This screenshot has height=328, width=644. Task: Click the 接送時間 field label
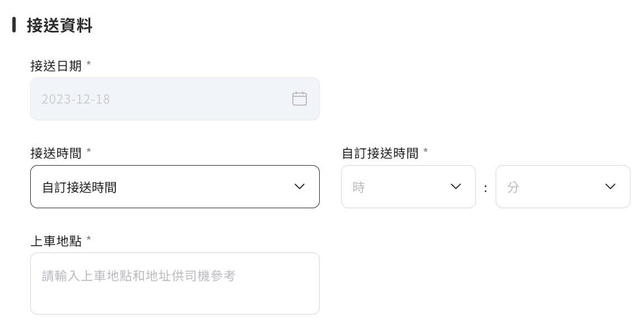(x=56, y=153)
